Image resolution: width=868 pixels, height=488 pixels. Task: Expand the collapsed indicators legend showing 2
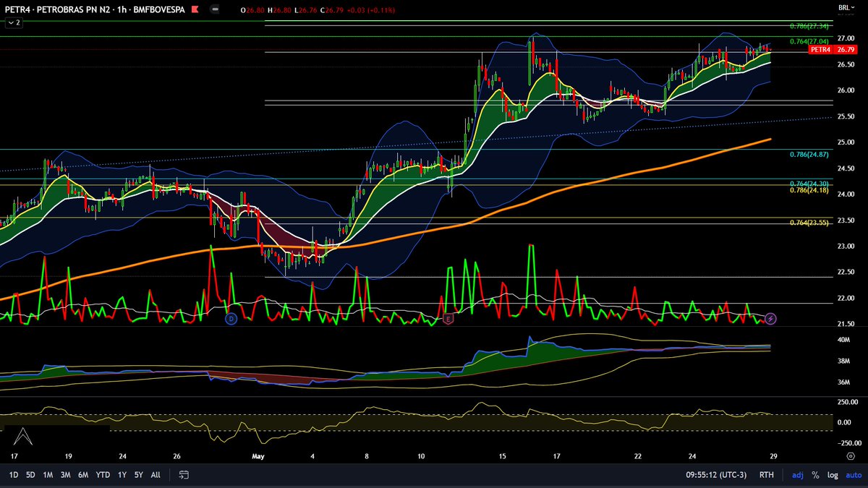(x=14, y=23)
